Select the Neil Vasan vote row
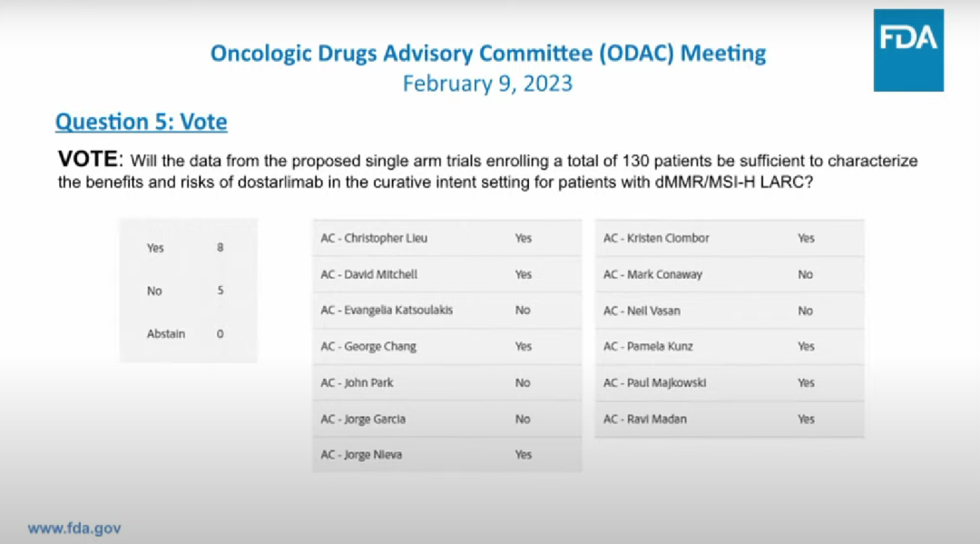This screenshot has height=544, width=980. pyautogui.click(x=730, y=311)
